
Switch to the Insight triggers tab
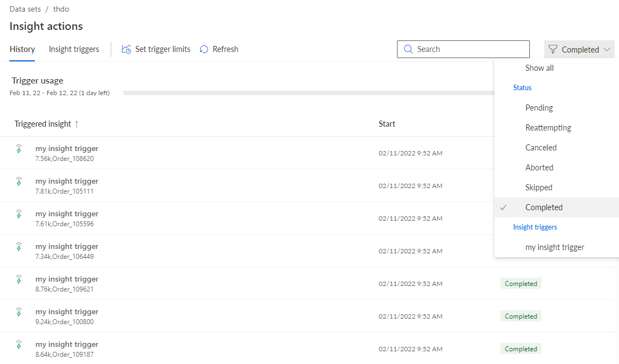coord(74,49)
